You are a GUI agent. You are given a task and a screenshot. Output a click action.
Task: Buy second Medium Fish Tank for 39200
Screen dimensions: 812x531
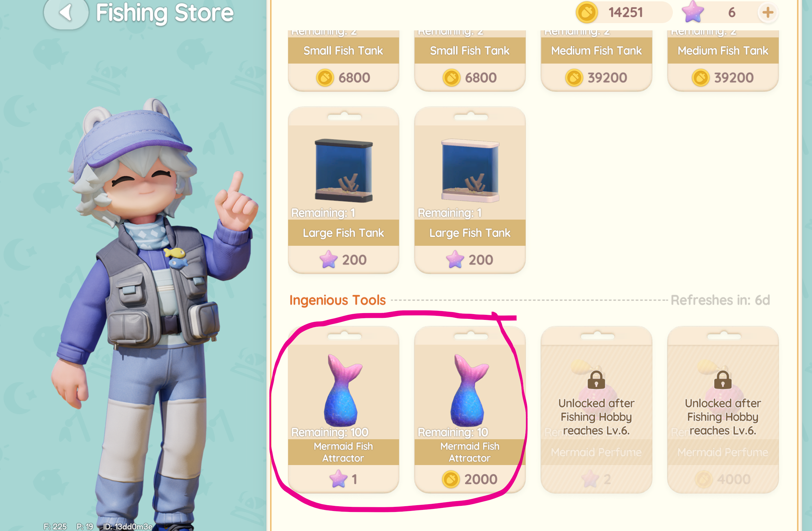(x=723, y=78)
